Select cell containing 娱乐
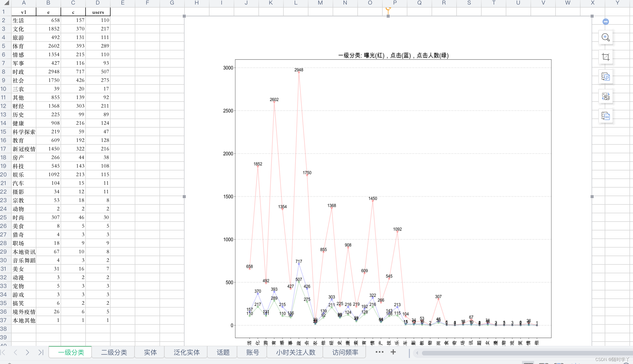 tap(24, 174)
